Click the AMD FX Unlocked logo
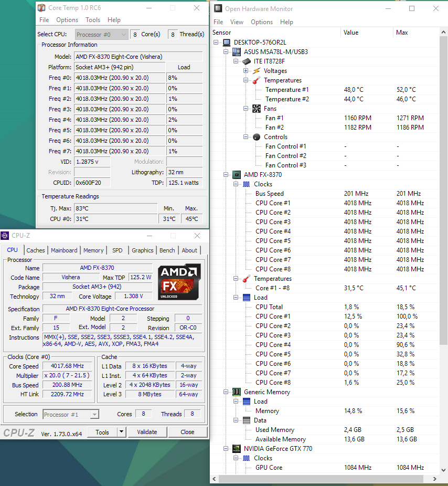This screenshot has height=486, width=448. [179, 282]
